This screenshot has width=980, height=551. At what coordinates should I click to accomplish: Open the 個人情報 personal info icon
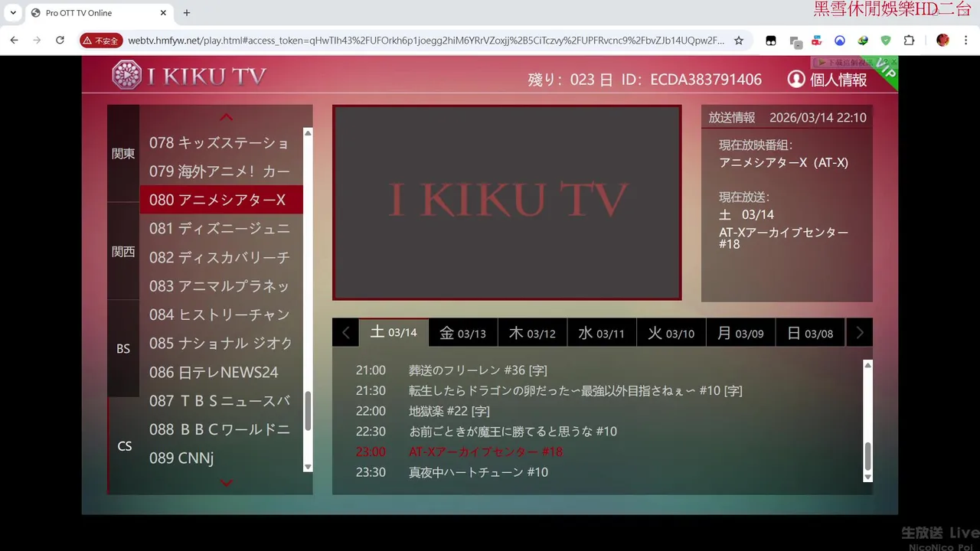[796, 79]
